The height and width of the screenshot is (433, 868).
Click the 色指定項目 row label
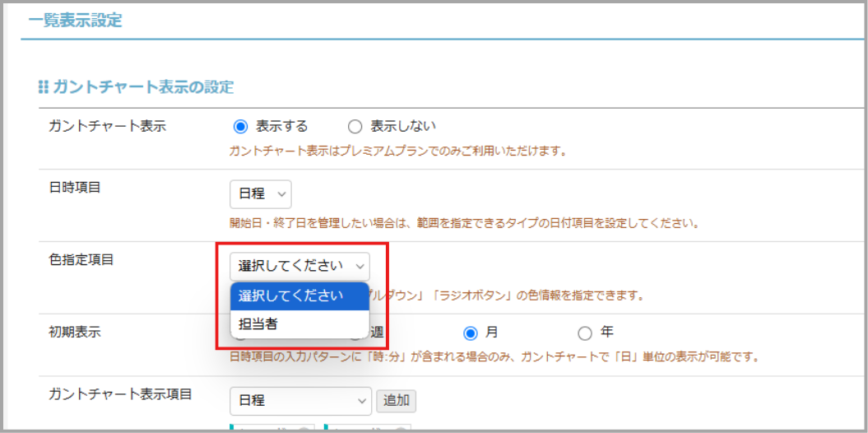[x=81, y=259]
